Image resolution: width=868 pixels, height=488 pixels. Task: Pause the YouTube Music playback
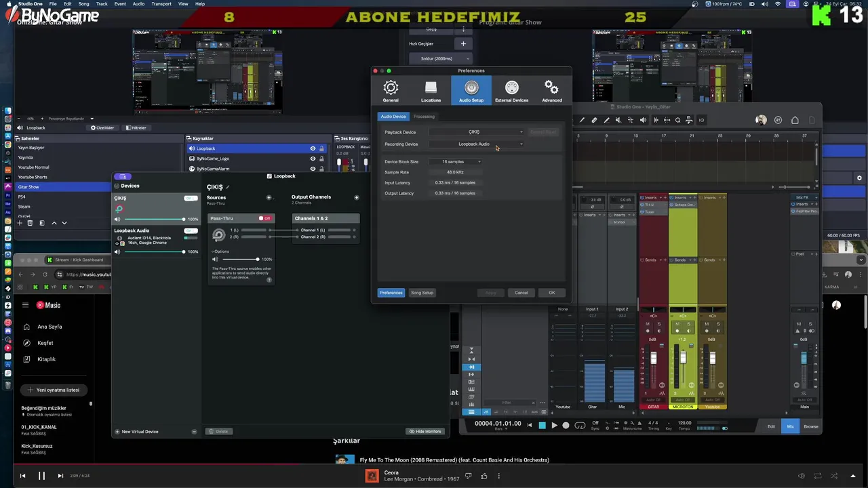click(x=41, y=476)
